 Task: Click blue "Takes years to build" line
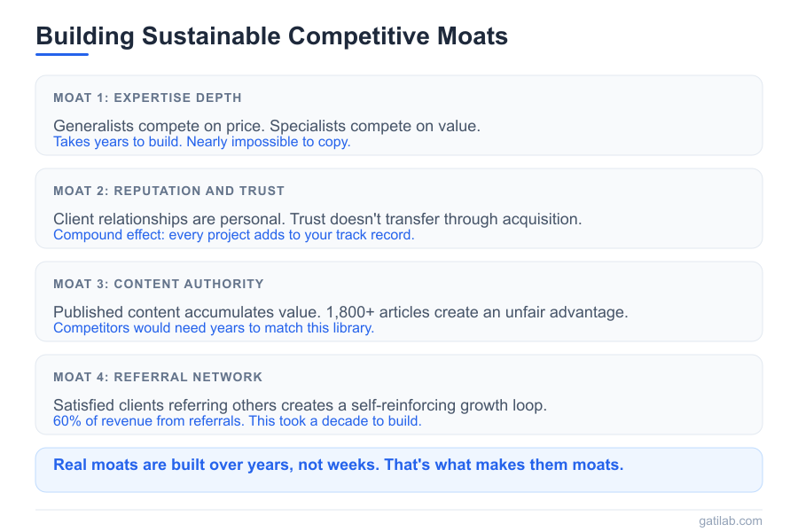point(202,142)
